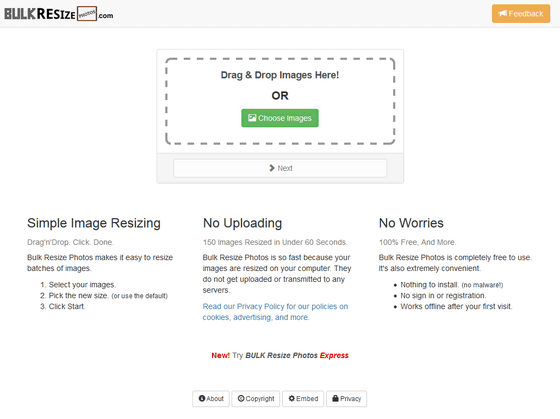Click the picture icon on Choose Images
The height and width of the screenshot is (419, 560).
pyautogui.click(x=252, y=118)
